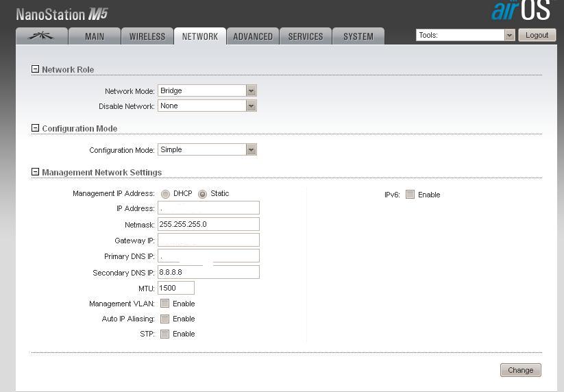Open the Tools dropdown
Screen dimensions: 564x392
coord(465,35)
